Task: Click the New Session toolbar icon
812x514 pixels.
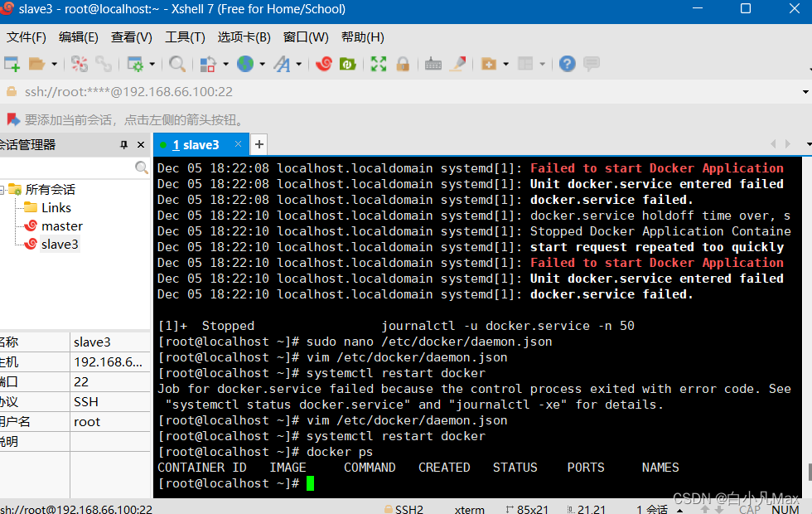Action: coord(12,65)
